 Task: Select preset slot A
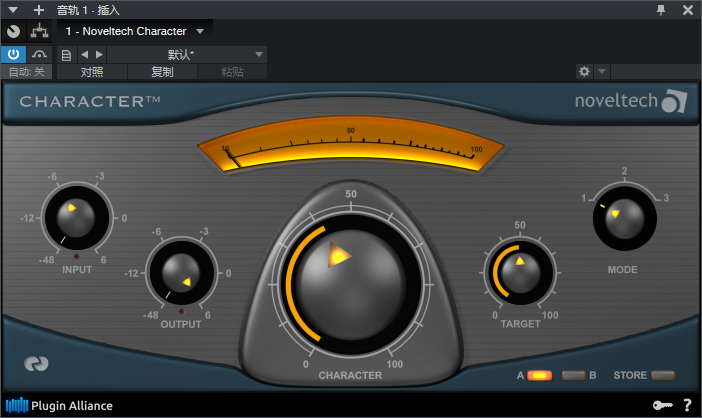pos(539,375)
